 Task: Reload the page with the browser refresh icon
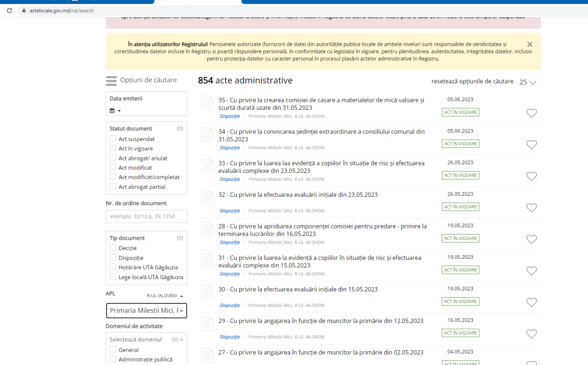9,11
